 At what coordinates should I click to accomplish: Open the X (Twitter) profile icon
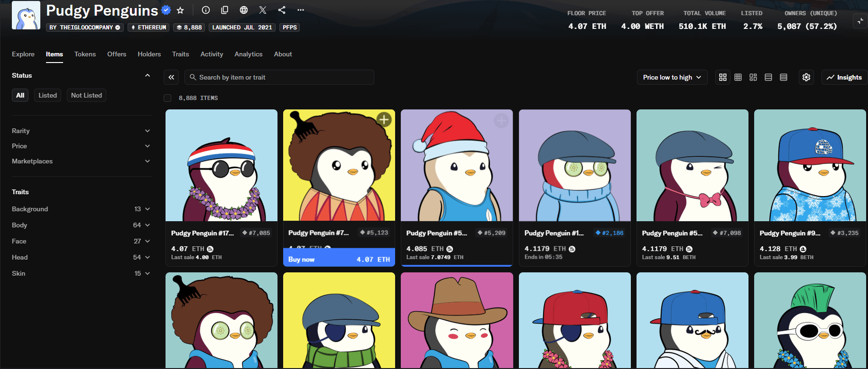coord(263,10)
